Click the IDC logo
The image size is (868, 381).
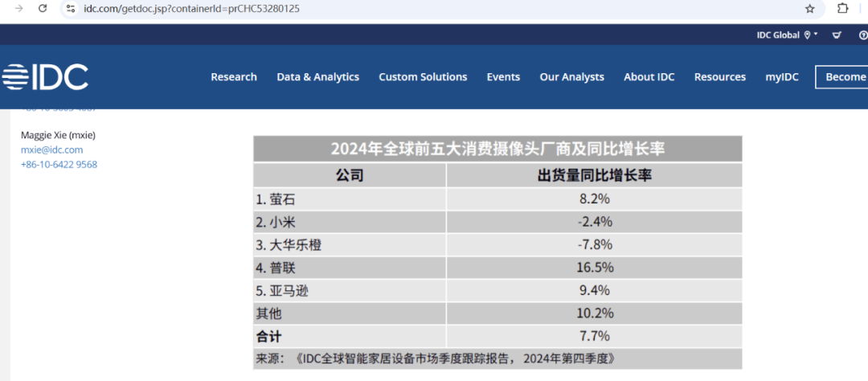pos(44,77)
